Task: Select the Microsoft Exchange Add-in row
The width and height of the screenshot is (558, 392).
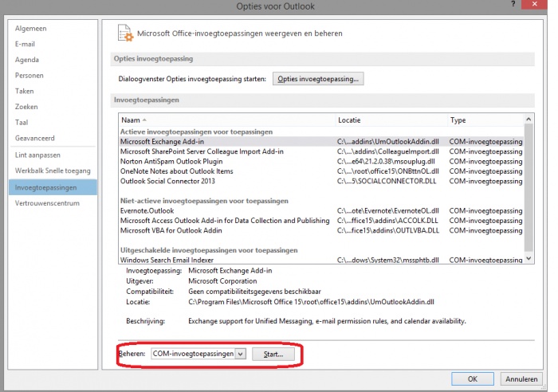Action: (x=321, y=142)
